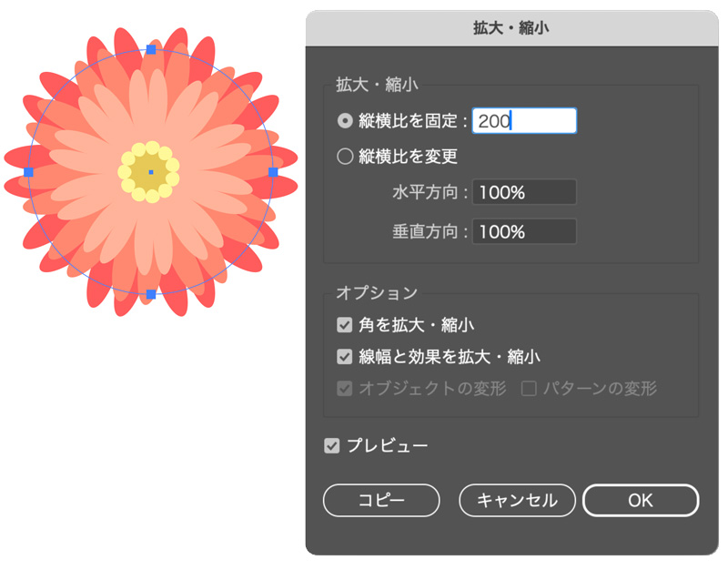Toggle the プレビュー checkbox

331,446
